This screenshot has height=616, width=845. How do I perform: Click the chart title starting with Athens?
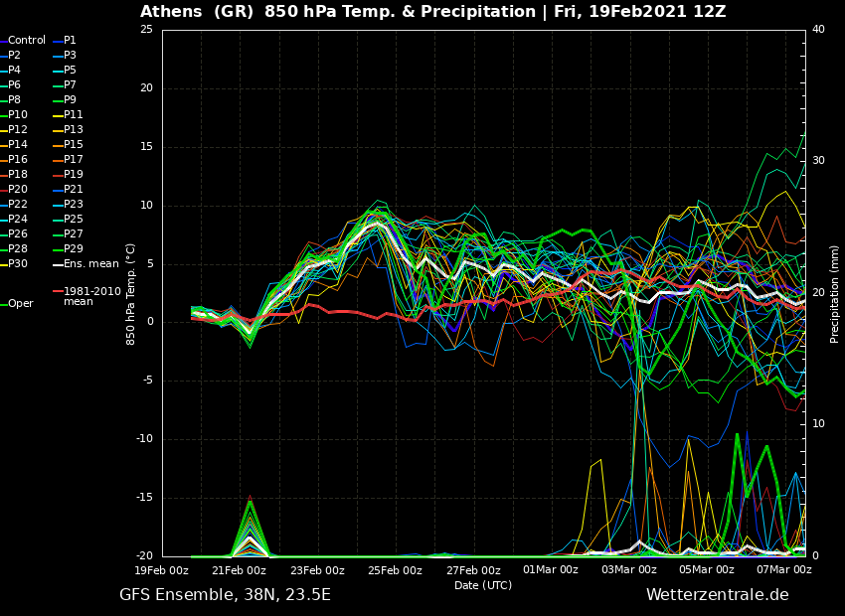[432, 12]
